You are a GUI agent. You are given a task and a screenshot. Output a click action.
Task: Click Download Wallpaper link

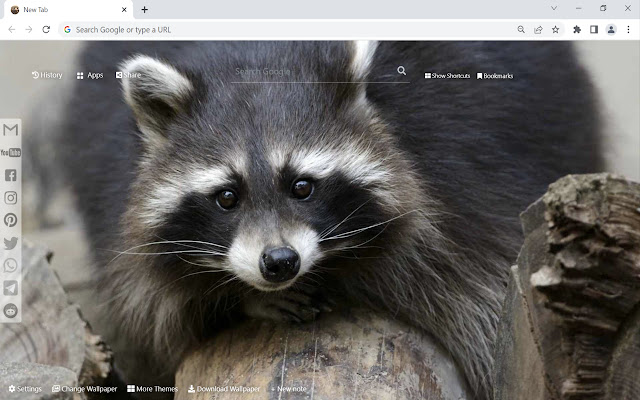pyautogui.click(x=223, y=389)
